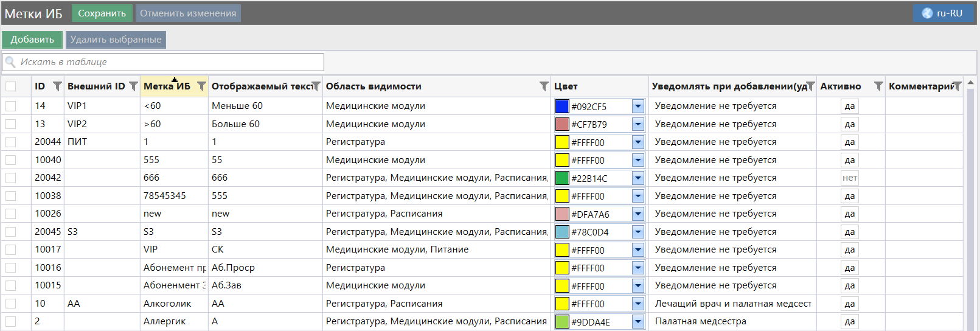Click the filter icon in ID column
This screenshot has height=331, width=980.
tap(57, 86)
